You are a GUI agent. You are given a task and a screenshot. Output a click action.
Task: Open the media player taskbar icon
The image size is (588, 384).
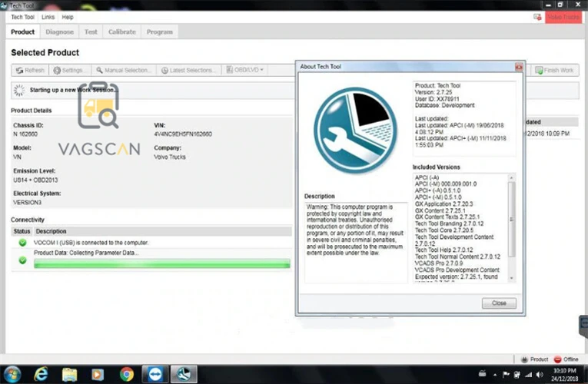tap(98, 374)
